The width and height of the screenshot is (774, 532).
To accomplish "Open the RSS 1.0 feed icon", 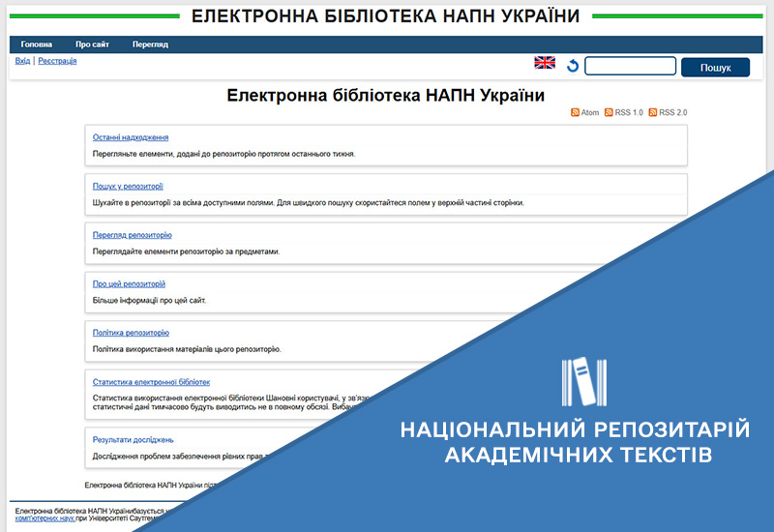I will point(609,112).
